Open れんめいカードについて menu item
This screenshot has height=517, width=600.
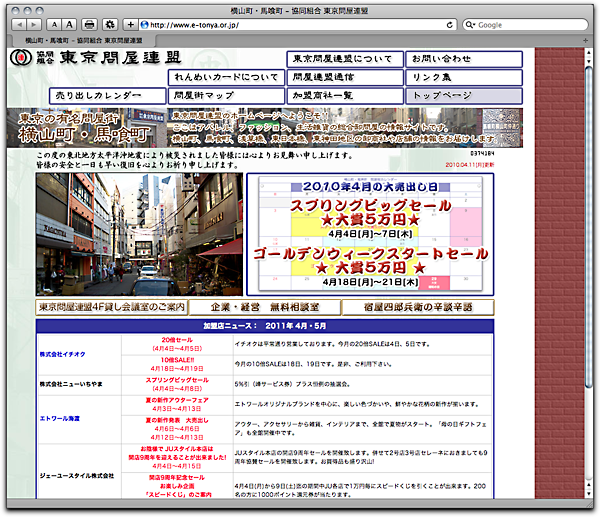click(x=227, y=77)
